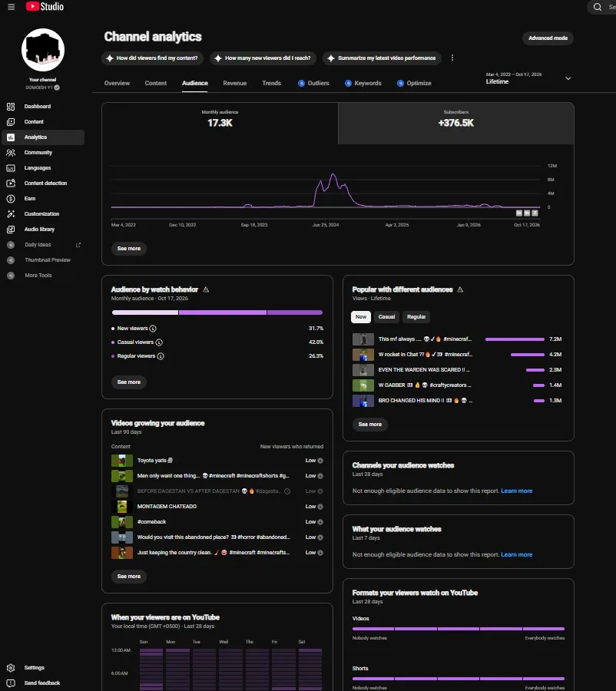Click 'Summarize my latest video performance' chip
This screenshot has width=616, height=691.
click(x=382, y=58)
